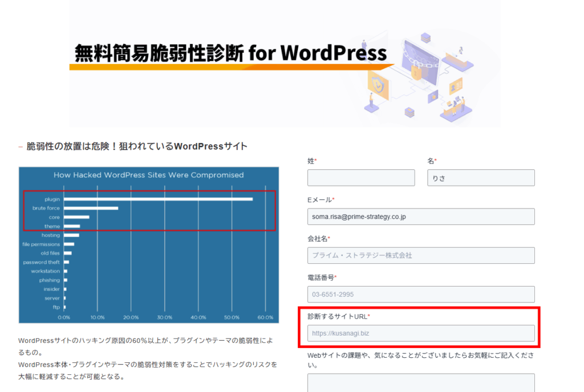Click the paragraph starting WordPressサイトのハッキング原因の60%以上
This screenshot has height=392, width=584.
click(x=145, y=346)
